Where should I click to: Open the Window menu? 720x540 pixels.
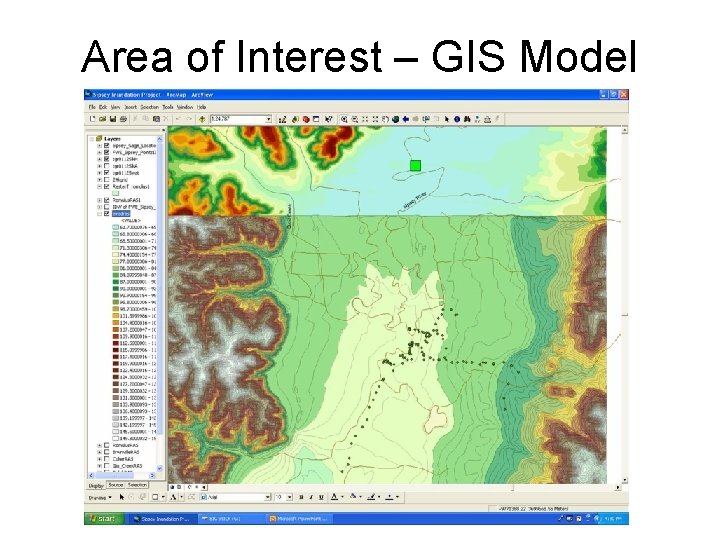(x=185, y=107)
